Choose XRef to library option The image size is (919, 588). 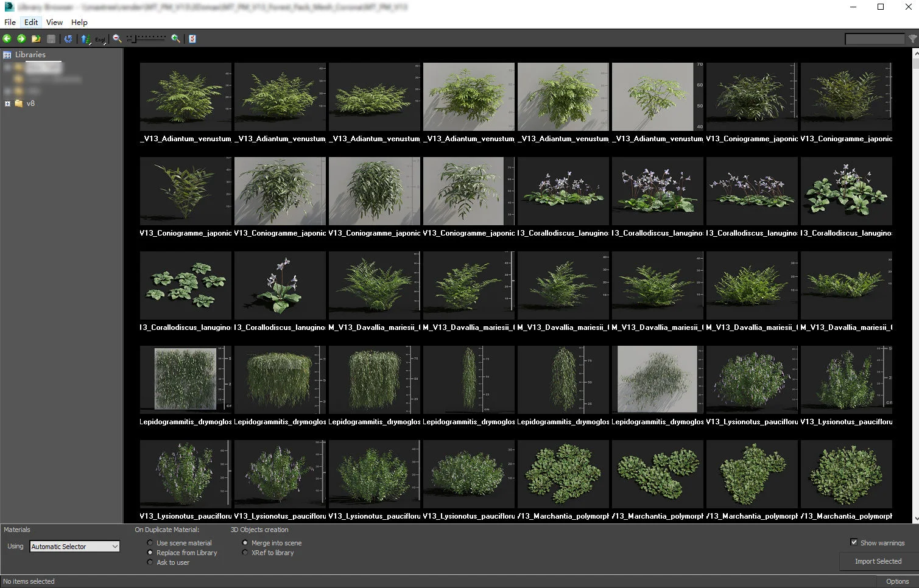(245, 552)
